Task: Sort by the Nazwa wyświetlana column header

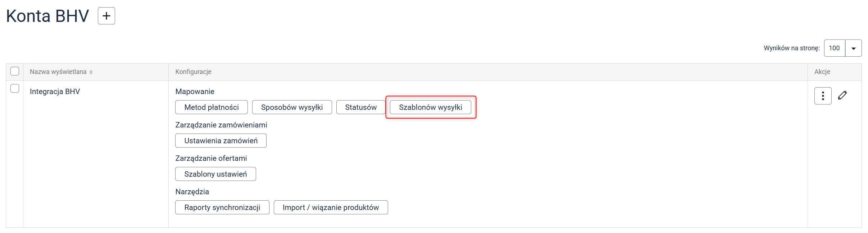Action: coord(58,72)
